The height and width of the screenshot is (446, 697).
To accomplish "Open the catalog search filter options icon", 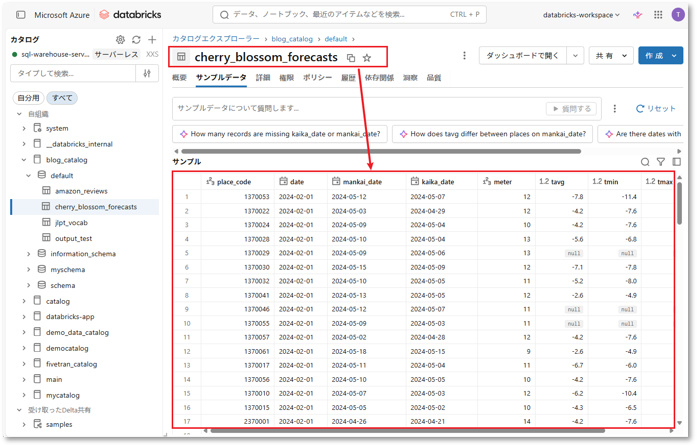I will tap(147, 73).
